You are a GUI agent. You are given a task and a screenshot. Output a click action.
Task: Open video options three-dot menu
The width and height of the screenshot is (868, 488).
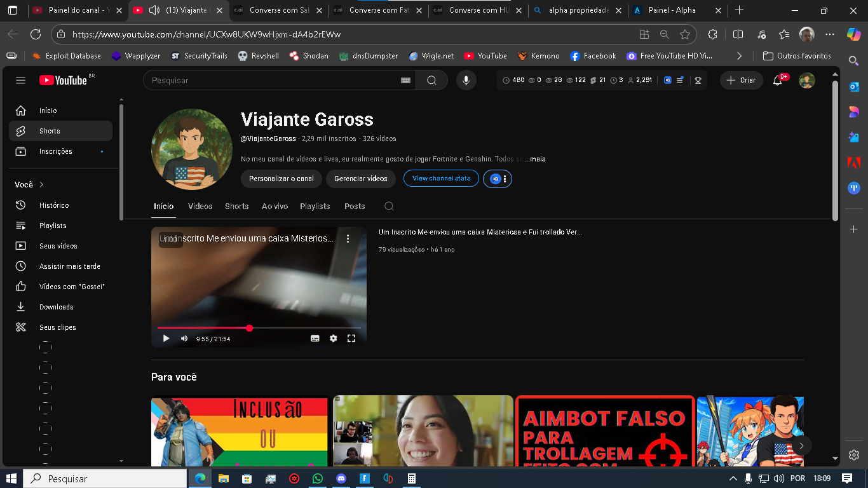[x=348, y=238]
